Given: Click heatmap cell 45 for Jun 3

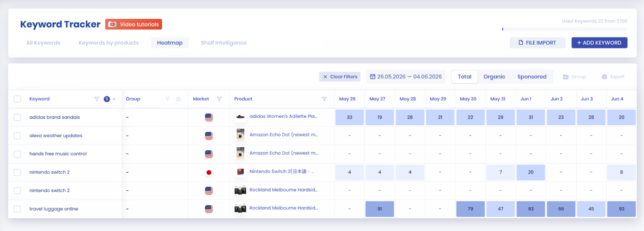Looking at the screenshot, I should (x=591, y=209).
